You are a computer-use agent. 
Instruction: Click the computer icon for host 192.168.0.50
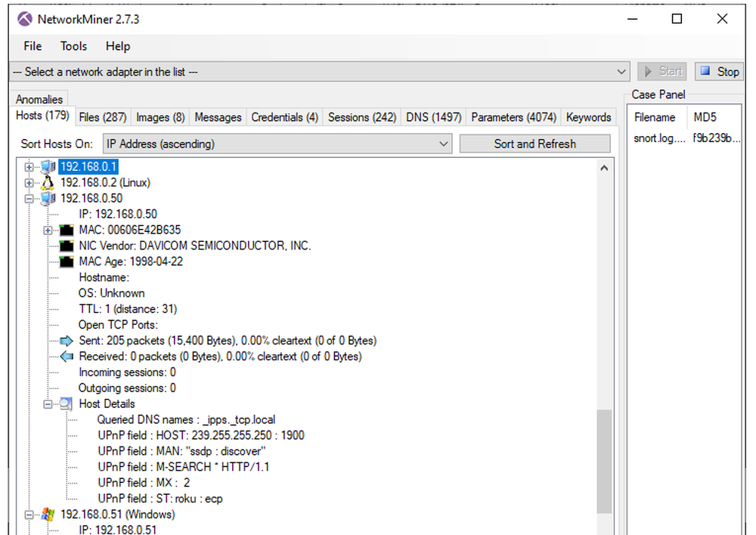(48, 198)
